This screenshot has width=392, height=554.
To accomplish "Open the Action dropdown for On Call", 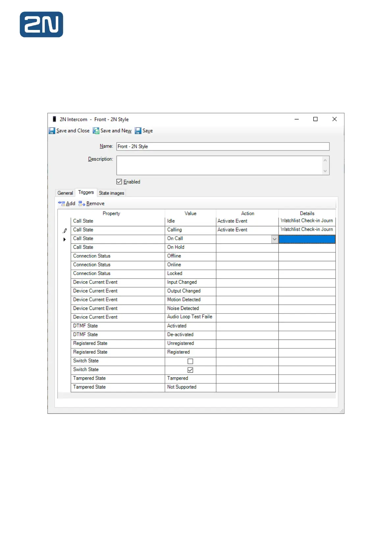I will tap(274, 239).
